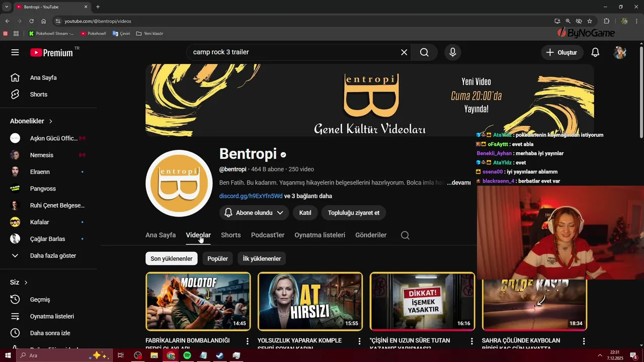Image resolution: width=644 pixels, height=362 pixels.
Task: Clear the search text with X
Action: point(404,52)
